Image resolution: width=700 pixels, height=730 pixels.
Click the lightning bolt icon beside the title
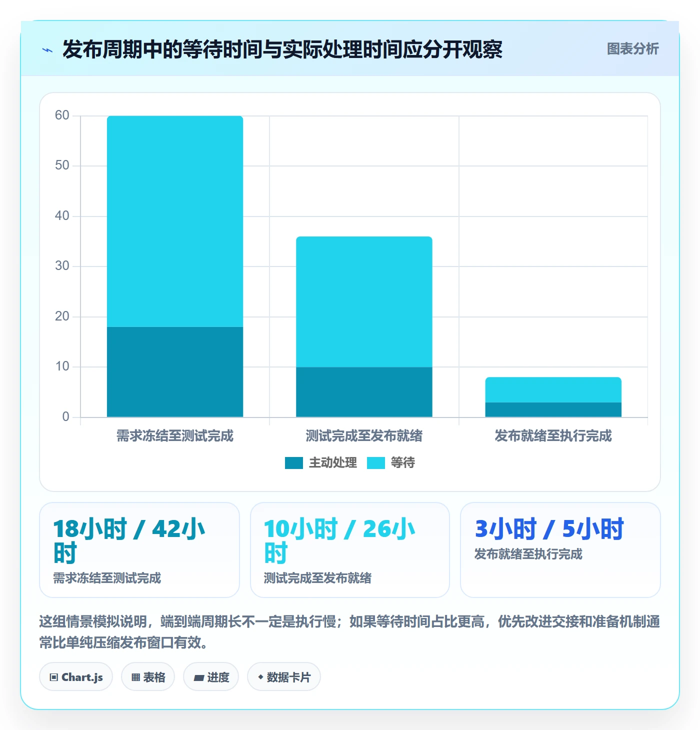point(47,50)
